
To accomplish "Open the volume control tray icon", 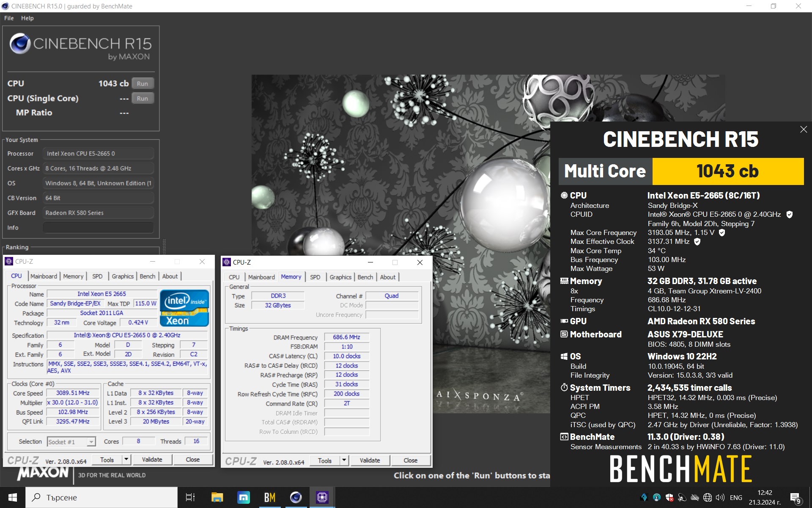I will (x=720, y=497).
